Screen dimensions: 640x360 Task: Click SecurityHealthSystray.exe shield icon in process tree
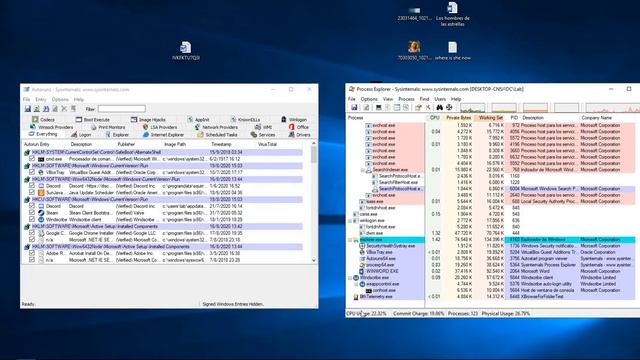point(362,246)
